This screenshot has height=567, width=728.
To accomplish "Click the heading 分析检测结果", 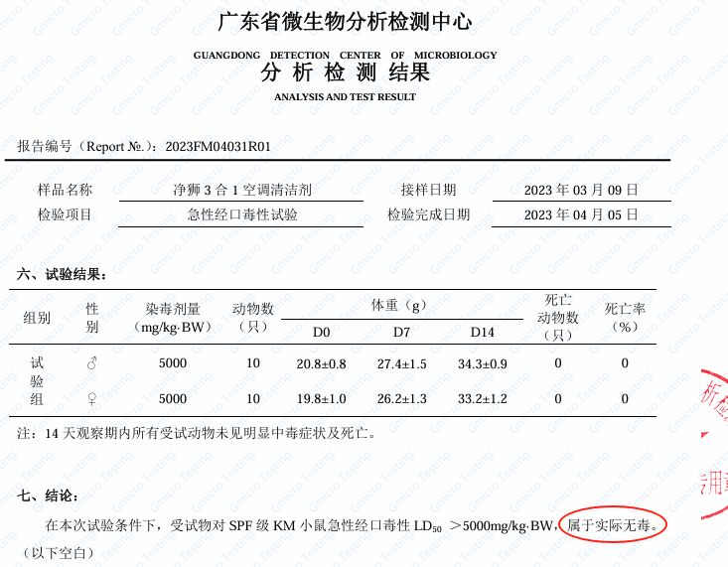I will (x=345, y=72).
